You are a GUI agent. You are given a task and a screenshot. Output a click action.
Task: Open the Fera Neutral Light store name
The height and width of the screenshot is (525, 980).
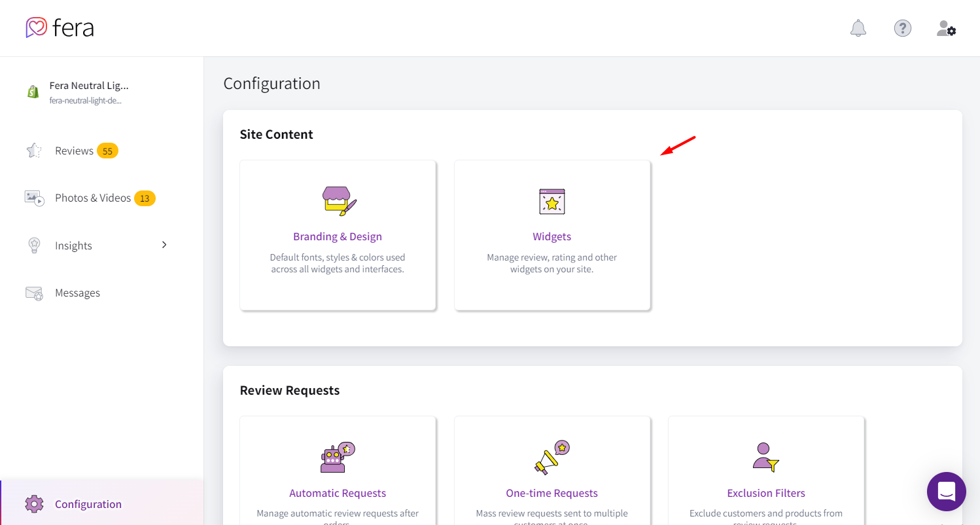click(89, 86)
